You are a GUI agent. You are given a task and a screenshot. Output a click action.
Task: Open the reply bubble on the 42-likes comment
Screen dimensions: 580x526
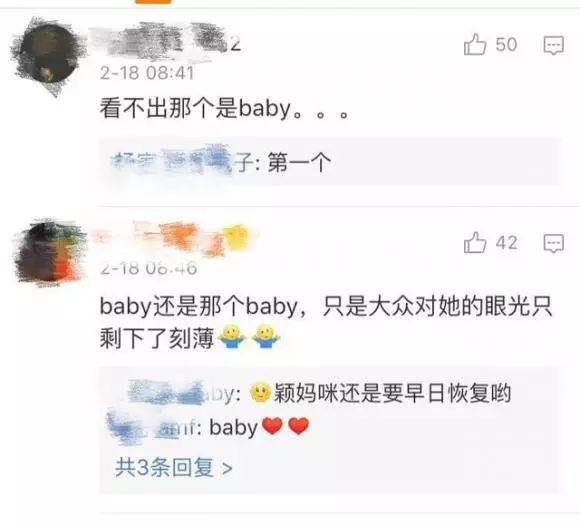pos(554,243)
